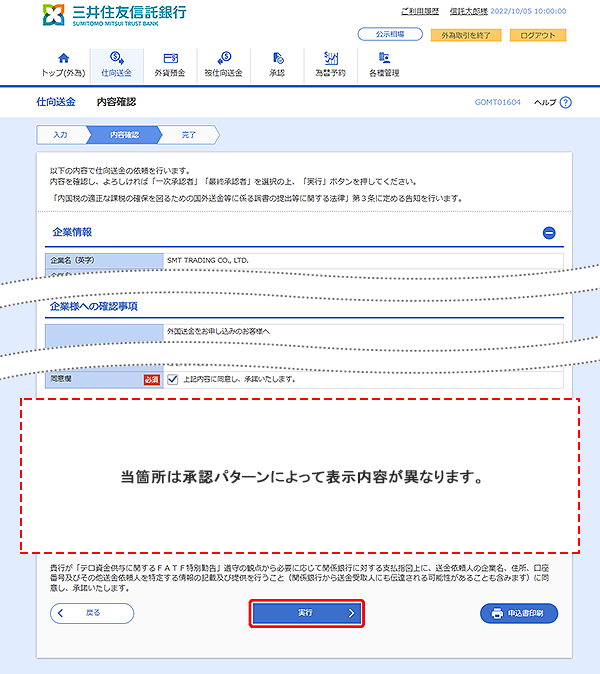The image size is (600, 674).
Task: Click the 企業名（英字） label cell
Action: (x=104, y=260)
